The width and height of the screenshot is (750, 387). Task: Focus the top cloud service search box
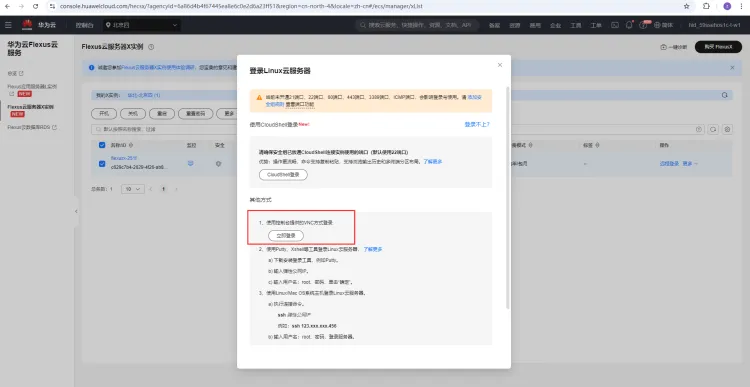tap(417, 25)
